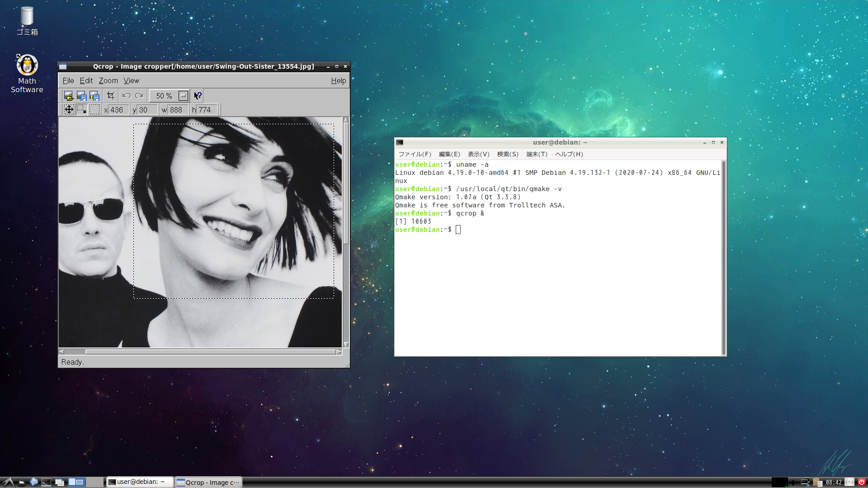868x488 pixels.
Task: Click the 'Ready.' status bar text
Action: pyautogui.click(x=73, y=362)
